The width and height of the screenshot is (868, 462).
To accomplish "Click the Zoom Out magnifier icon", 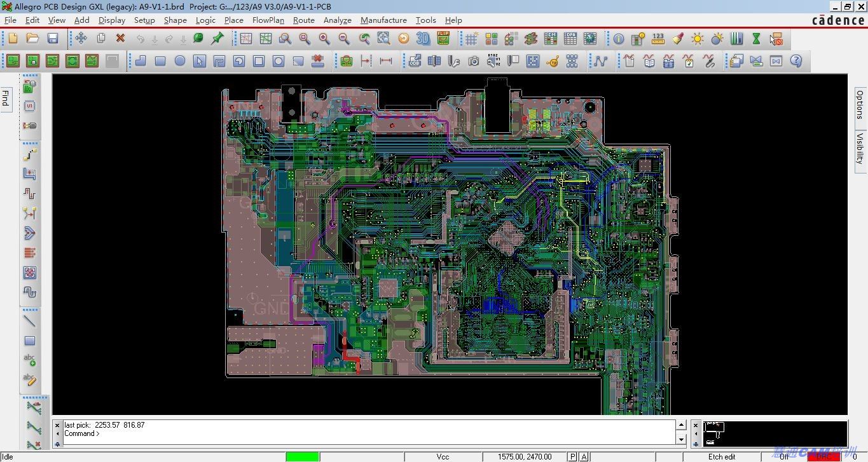I will point(344,39).
